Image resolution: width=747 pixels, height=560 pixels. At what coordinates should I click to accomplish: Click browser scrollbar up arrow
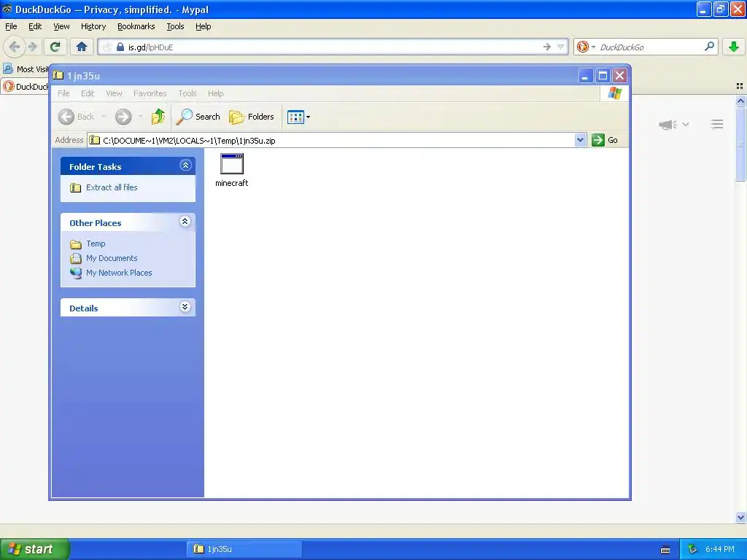coord(740,101)
